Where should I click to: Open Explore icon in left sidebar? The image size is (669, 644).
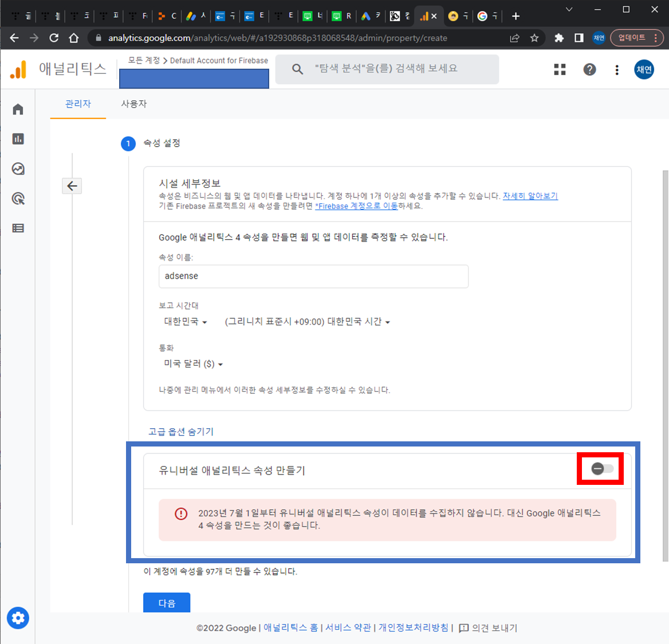point(18,169)
